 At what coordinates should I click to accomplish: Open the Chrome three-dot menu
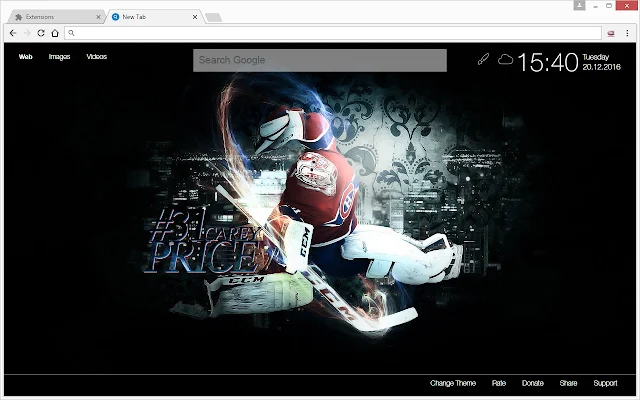pos(627,33)
